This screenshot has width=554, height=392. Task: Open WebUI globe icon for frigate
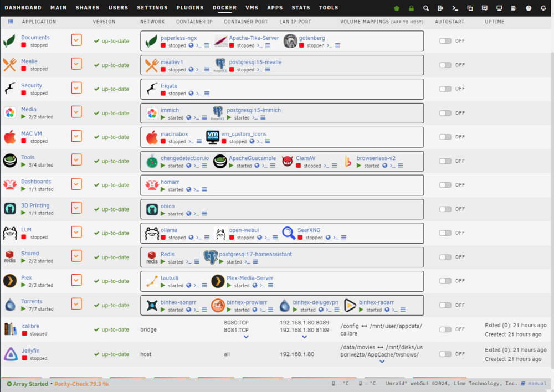pos(191,93)
